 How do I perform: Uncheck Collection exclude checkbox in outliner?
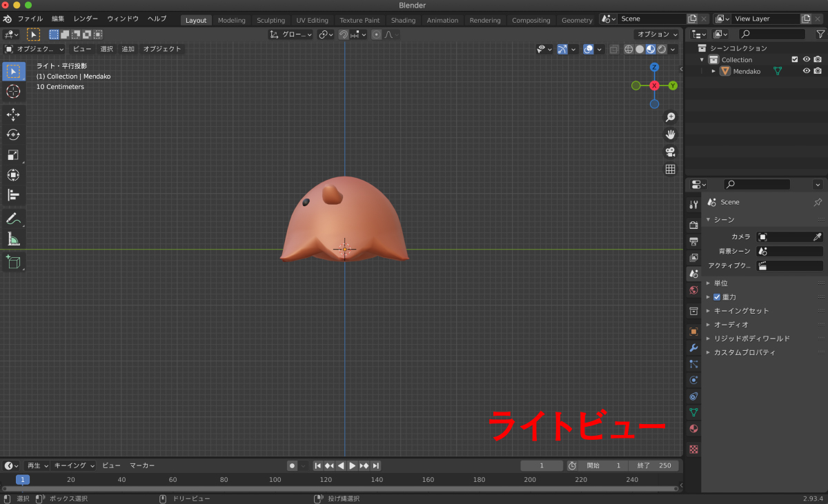click(794, 59)
